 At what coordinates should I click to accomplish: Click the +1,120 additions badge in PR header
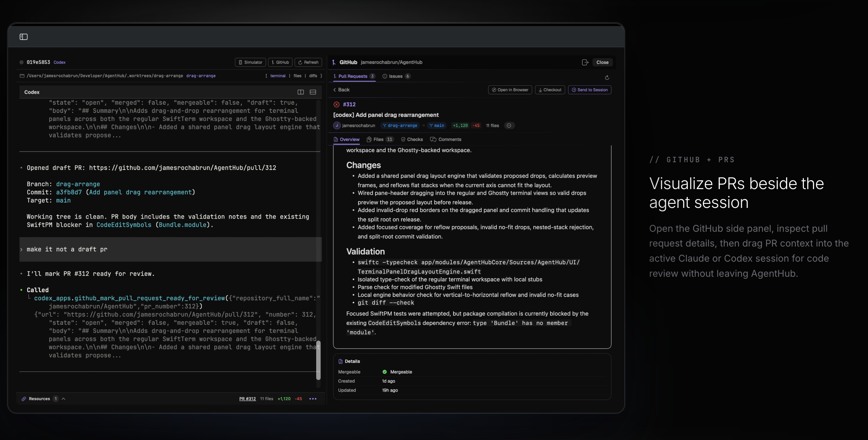460,125
